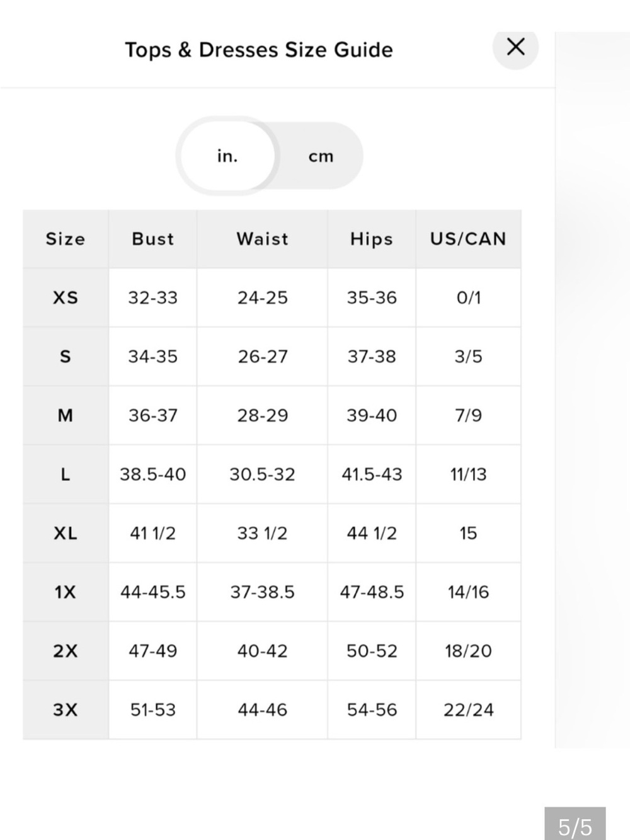
Task: Select the XL size row label
Action: (x=66, y=533)
